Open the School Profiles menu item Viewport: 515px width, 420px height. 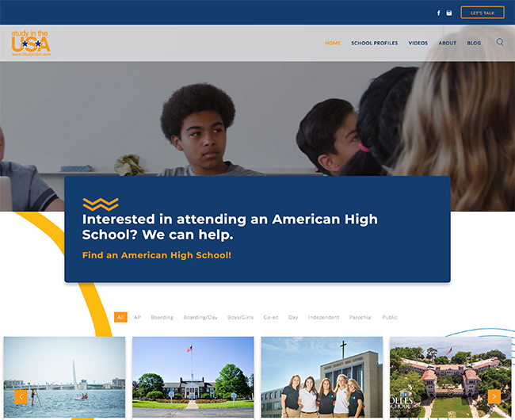tap(374, 43)
